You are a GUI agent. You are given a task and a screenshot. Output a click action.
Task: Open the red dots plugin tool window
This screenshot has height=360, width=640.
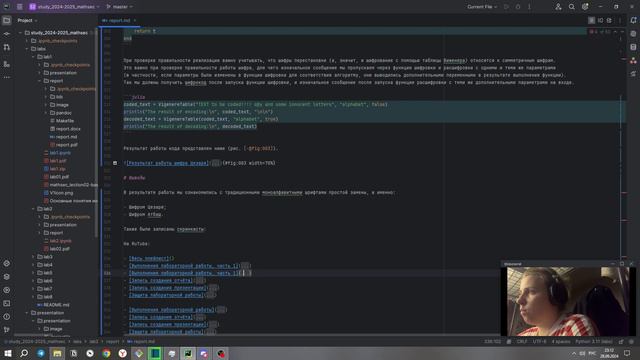tap(633, 60)
